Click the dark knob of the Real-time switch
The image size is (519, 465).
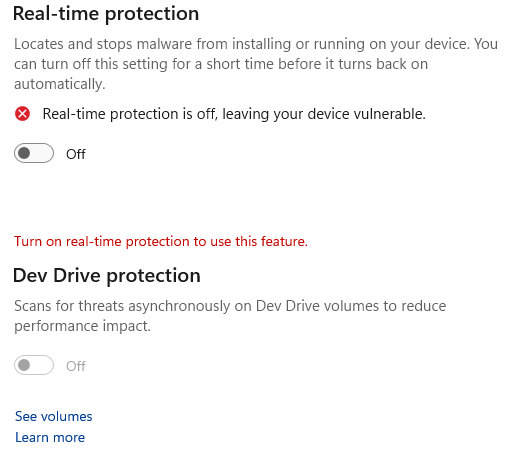coord(24,153)
